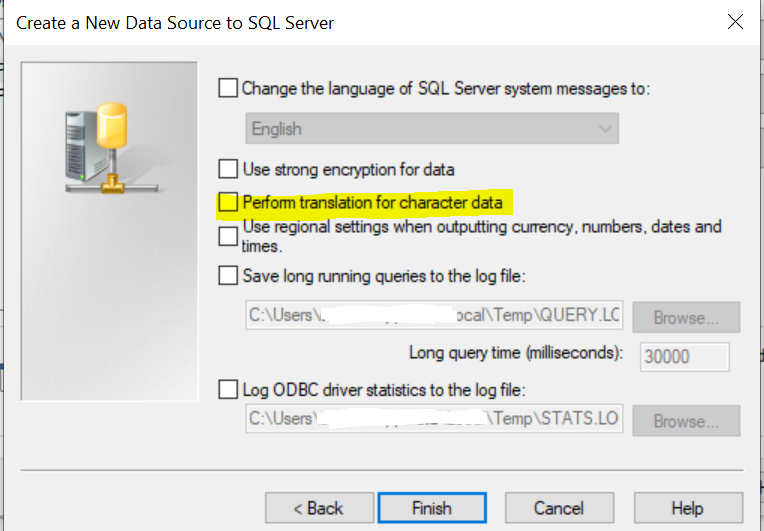Viewport: 764px width, 531px height.
Task: Tick Perform translation for character data
Action: tap(228, 202)
